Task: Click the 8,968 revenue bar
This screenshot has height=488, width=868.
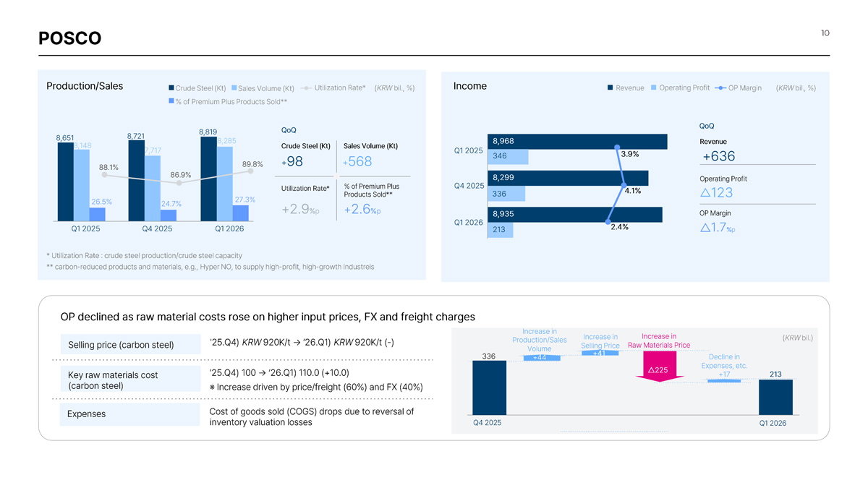Action: click(x=576, y=141)
